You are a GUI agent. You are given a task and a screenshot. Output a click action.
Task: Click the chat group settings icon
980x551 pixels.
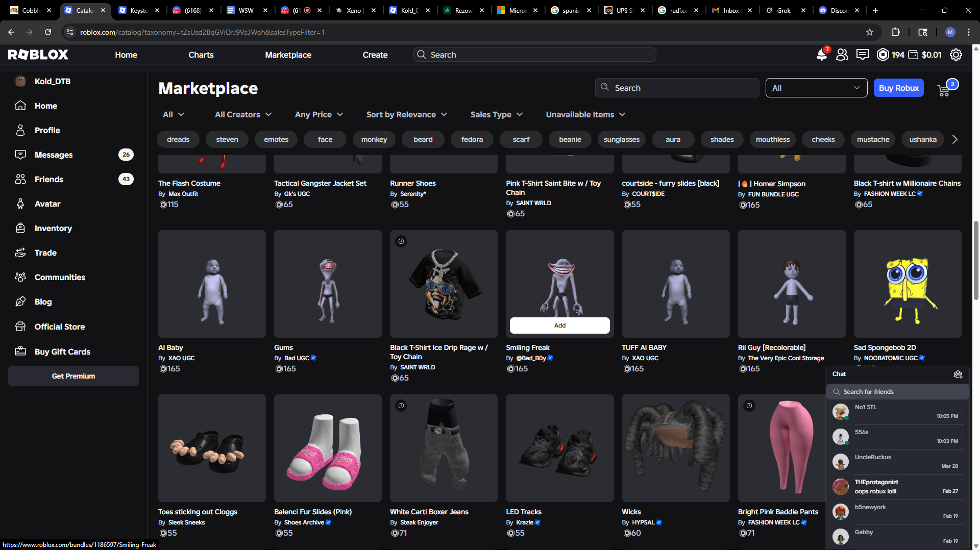point(958,374)
